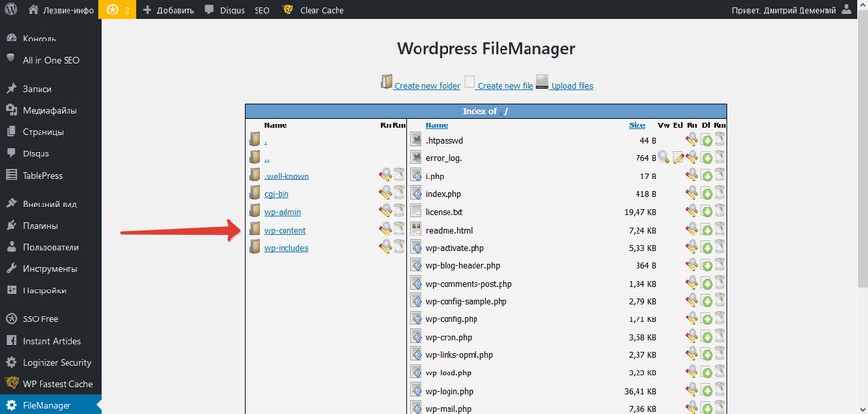868x414 pixels.
Task: Click Create new folder link
Action: pyautogui.click(x=427, y=86)
